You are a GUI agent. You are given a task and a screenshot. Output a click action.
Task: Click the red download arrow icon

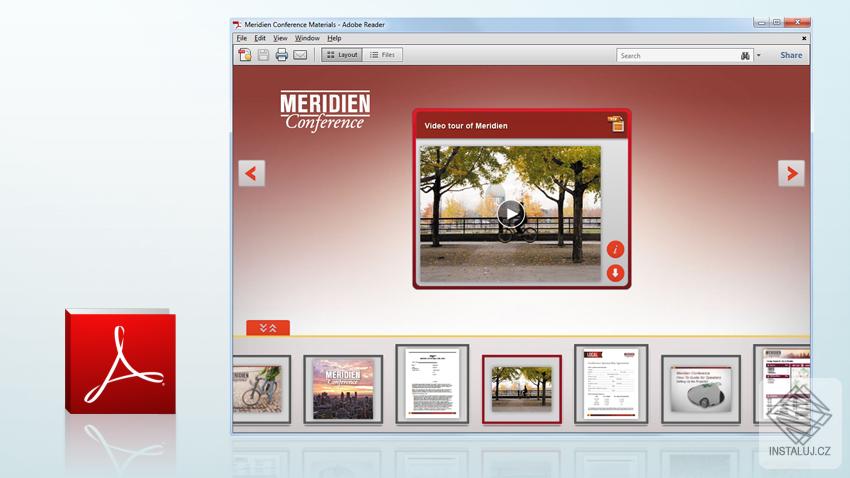[x=615, y=273]
